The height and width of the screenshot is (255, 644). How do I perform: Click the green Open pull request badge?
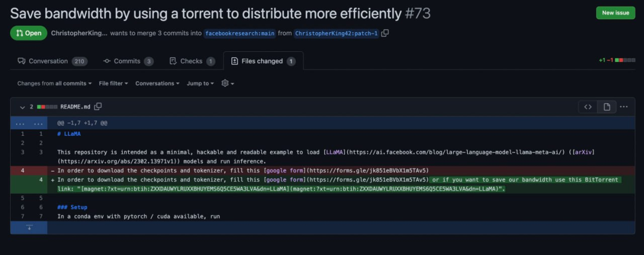coord(29,33)
